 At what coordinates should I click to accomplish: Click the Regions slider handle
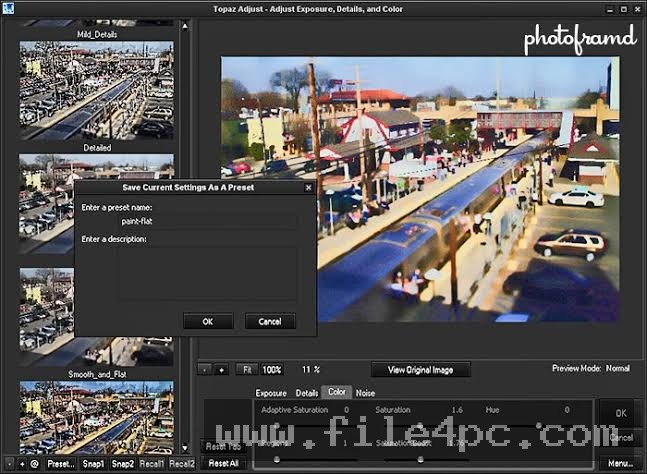click(277, 459)
